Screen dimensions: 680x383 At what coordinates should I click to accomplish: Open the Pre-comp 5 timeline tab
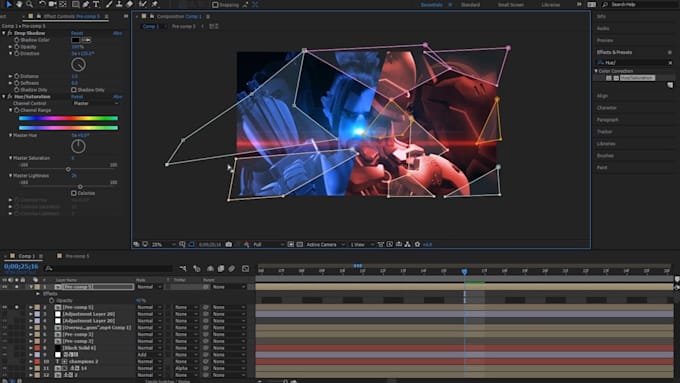pyautogui.click(x=77, y=256)
